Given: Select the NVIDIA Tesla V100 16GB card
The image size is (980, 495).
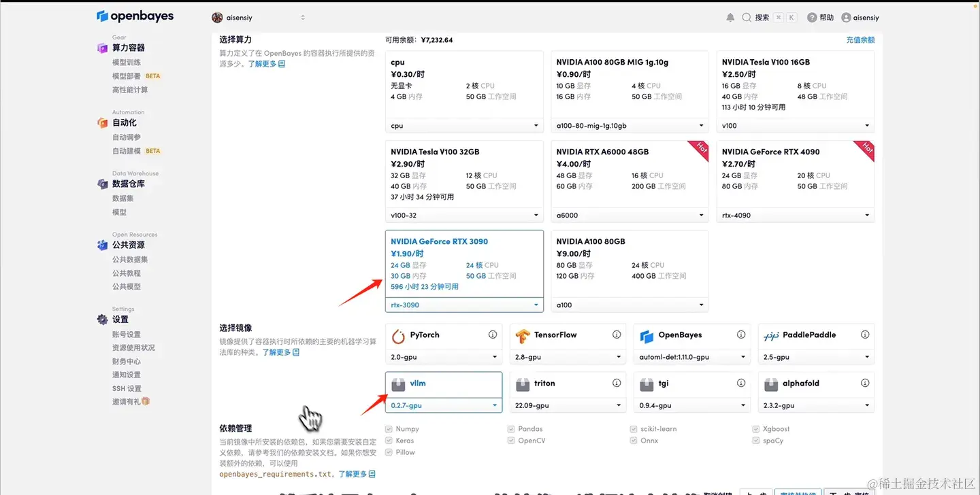Looking at the screenshot, I should tap(796, 91).
